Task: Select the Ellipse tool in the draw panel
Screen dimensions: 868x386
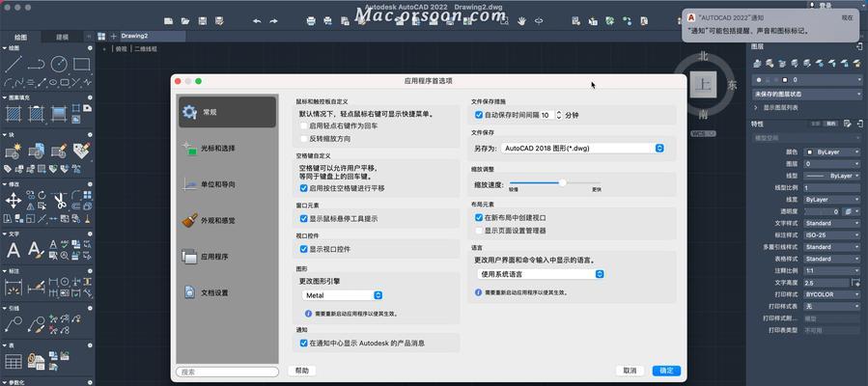Action: [x=53, y=83]
